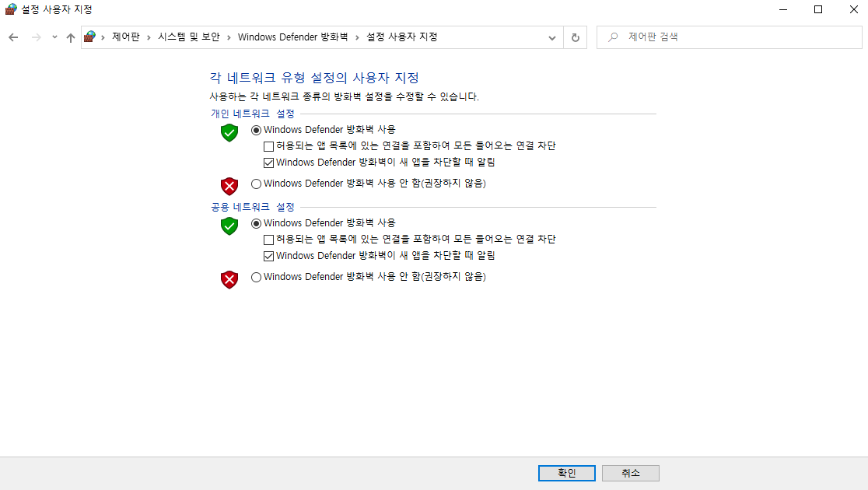Open Windows Defender 방화벽 breadcrumb
The image size is (868, 490).
pos(293,37)
